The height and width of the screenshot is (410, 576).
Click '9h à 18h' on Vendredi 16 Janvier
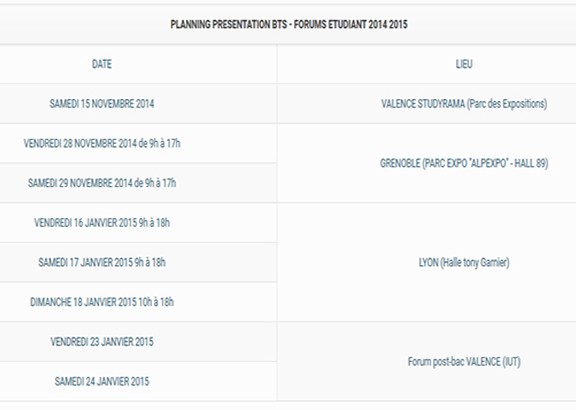[x=154, y=223]
